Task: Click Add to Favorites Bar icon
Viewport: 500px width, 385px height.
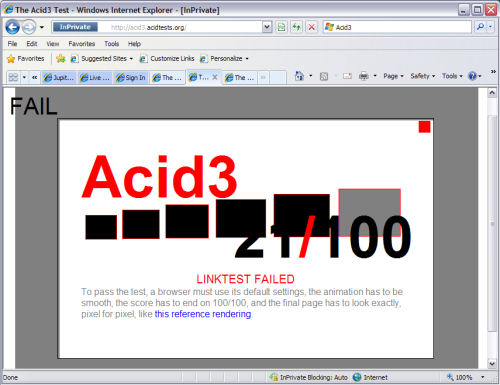Action: [x=60, y=59]
